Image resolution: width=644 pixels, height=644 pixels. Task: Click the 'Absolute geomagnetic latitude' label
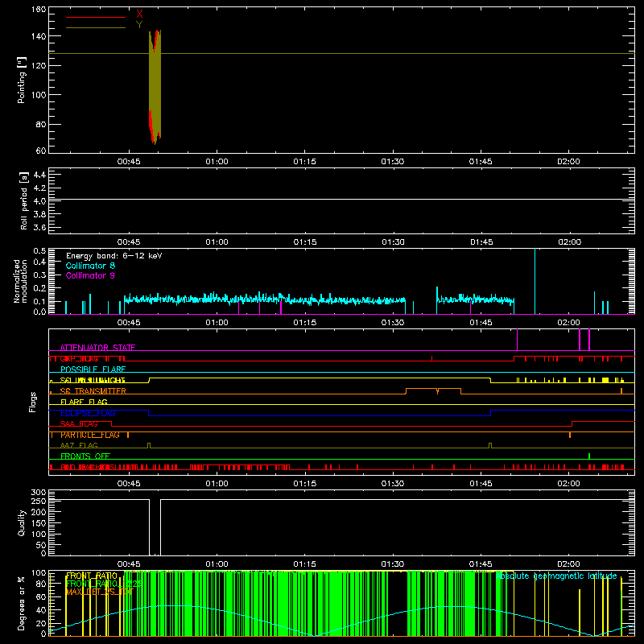556,576
